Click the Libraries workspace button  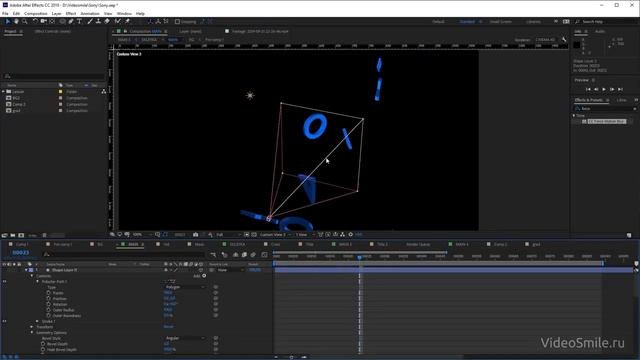point(533,22)
